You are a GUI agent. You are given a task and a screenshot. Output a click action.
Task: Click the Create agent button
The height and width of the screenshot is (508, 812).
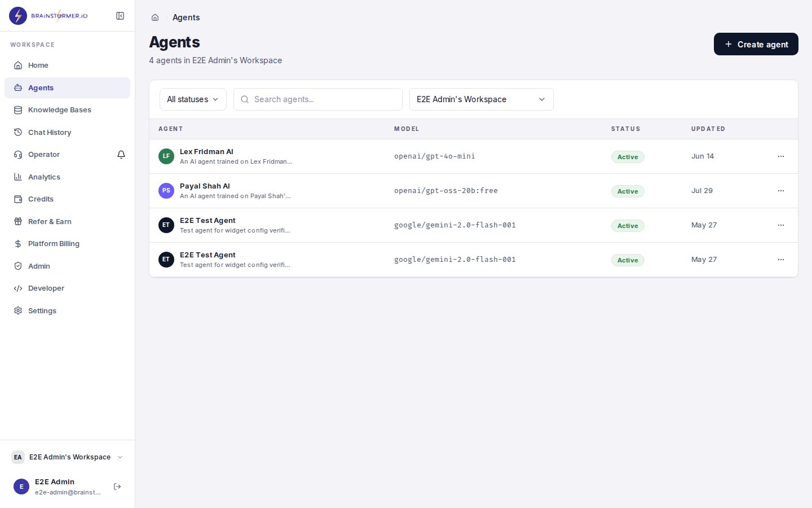pos(756,44)
